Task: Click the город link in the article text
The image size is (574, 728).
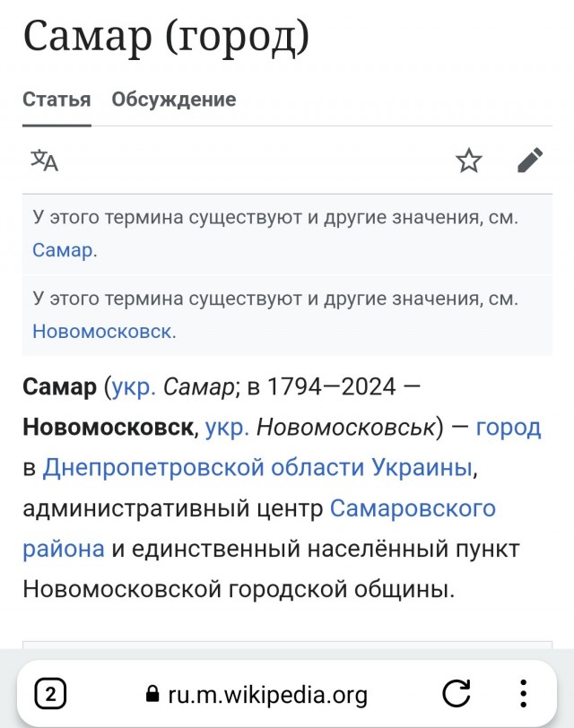Action: (513, 428)
